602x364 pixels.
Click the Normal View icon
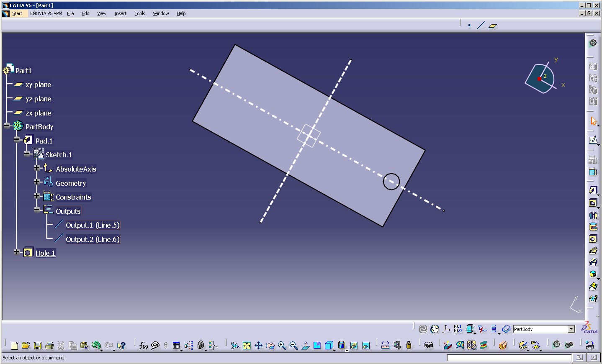(x=306, y=346)
